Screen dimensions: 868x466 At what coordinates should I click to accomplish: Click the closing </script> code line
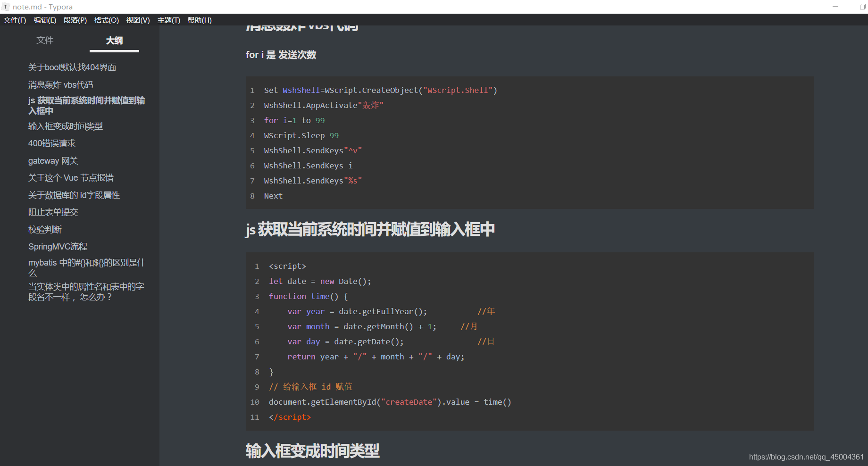tap(290, 417)
